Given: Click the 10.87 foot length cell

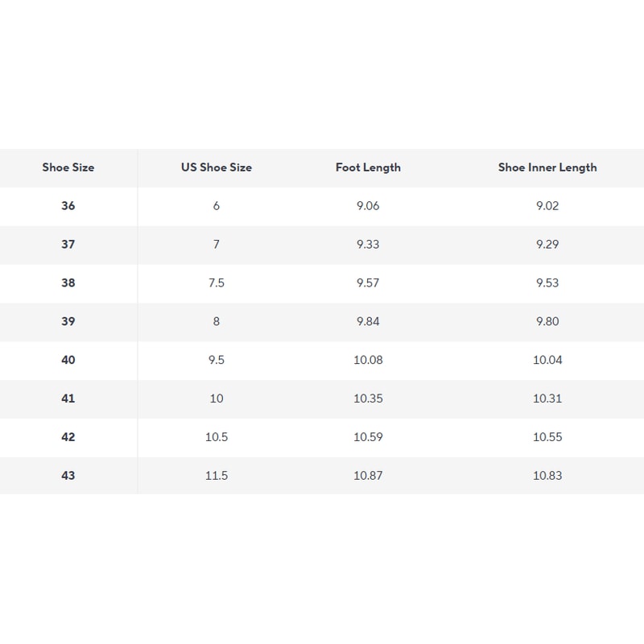Looking at the screenshot, I should pyautogui.click(x=368, y=476).
